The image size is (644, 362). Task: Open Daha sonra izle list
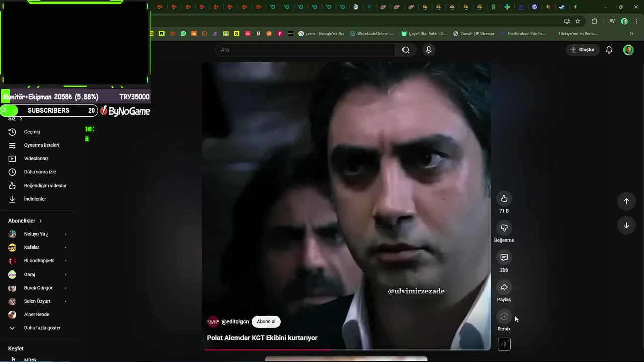click(x=39, y=172)
